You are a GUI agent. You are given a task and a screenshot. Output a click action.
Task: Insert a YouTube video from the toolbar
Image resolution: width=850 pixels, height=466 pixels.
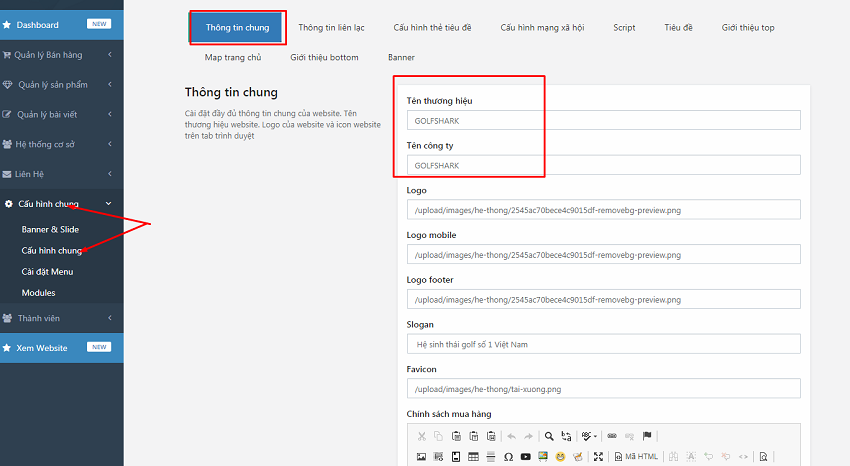(525, 457)
